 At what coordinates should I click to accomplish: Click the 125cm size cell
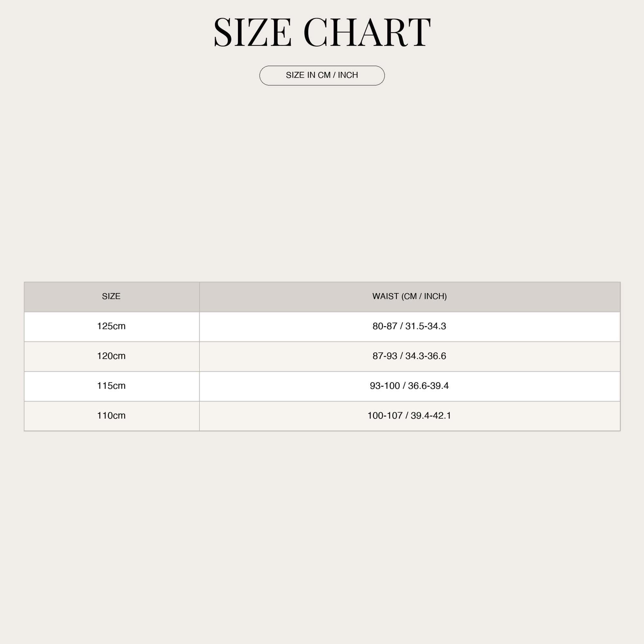(x=111, y=326)
